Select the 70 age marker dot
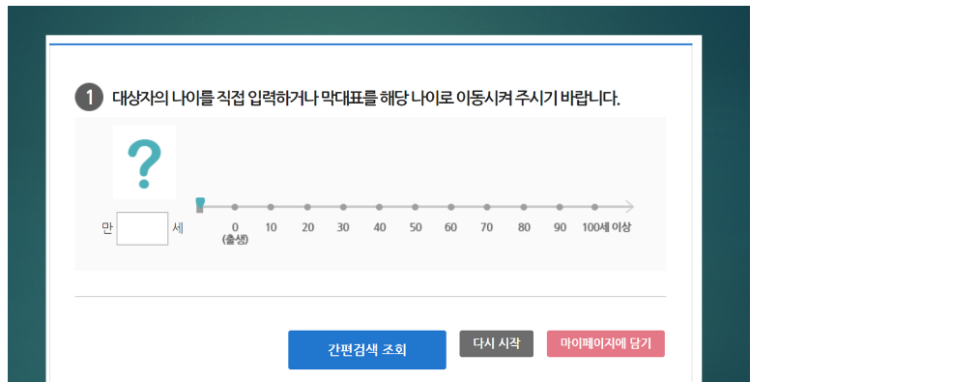This screenshot has width=980, height=382. (487, 207)
